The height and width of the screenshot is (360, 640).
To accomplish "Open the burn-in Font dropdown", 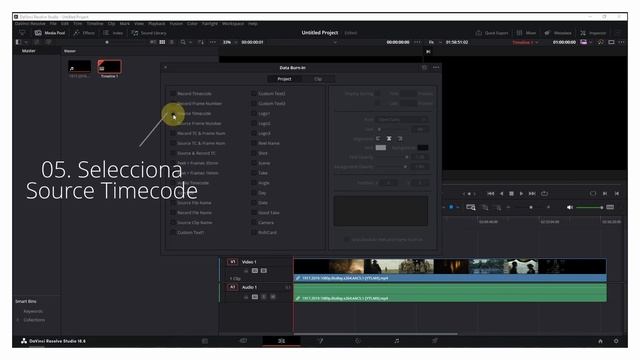I will 402,119.
